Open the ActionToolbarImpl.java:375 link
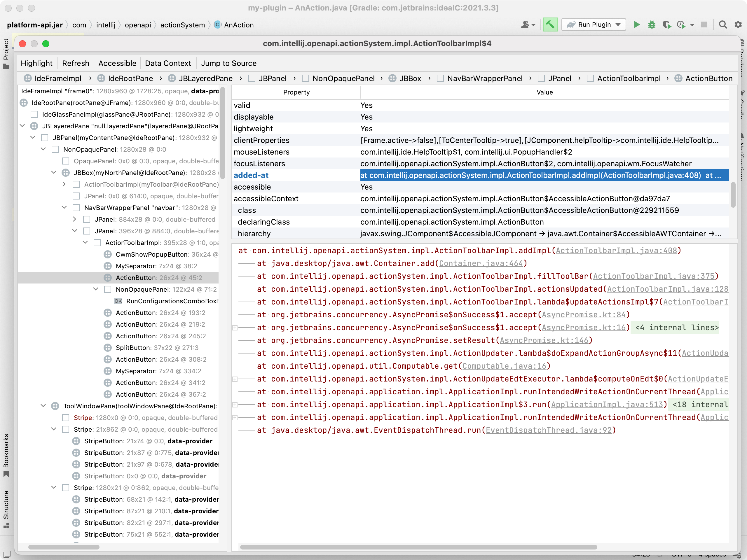747x560 pixels. click(x=654, y=276)
